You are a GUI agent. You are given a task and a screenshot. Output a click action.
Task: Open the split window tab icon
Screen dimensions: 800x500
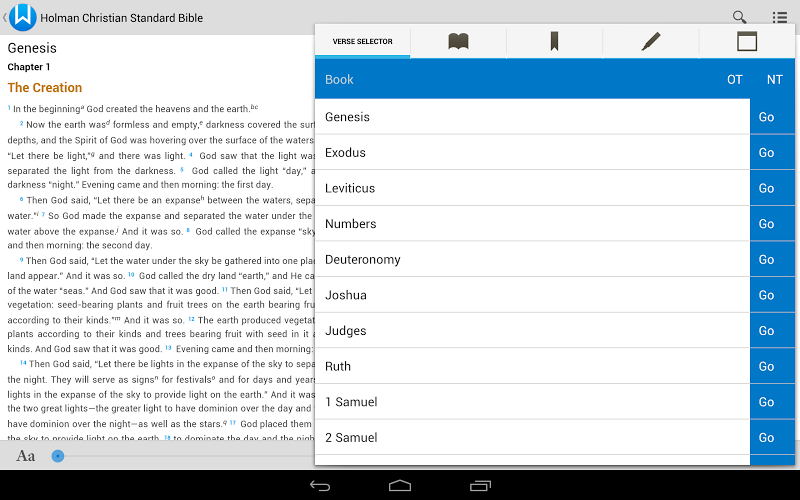[747, 41]
